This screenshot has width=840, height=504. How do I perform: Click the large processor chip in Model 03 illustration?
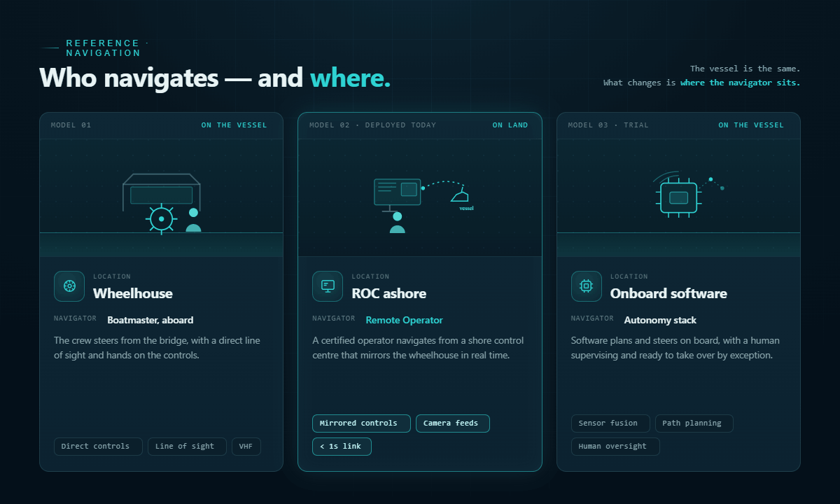pos(678,197)
